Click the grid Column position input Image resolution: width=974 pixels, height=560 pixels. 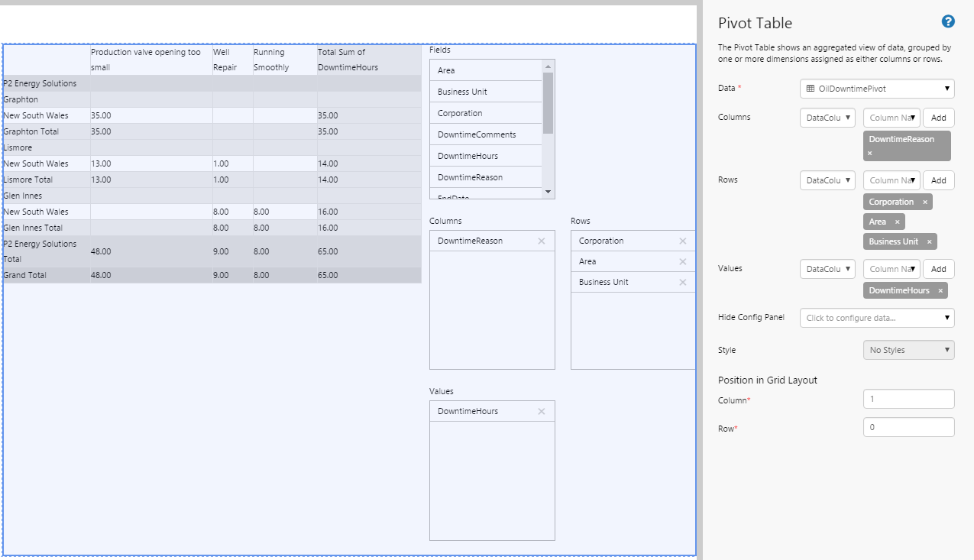coord(908,400)
